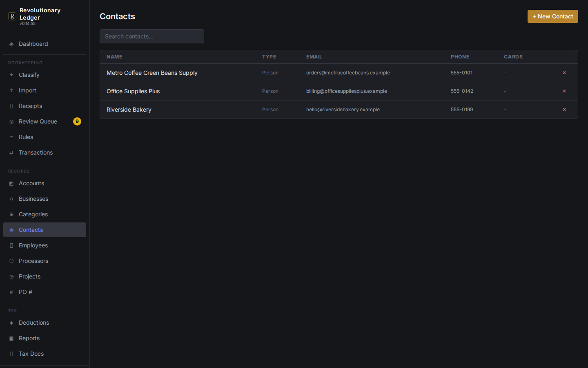Click the Review Queue badge showing 9
Screen dimensions: 588x368
[77, 121]
